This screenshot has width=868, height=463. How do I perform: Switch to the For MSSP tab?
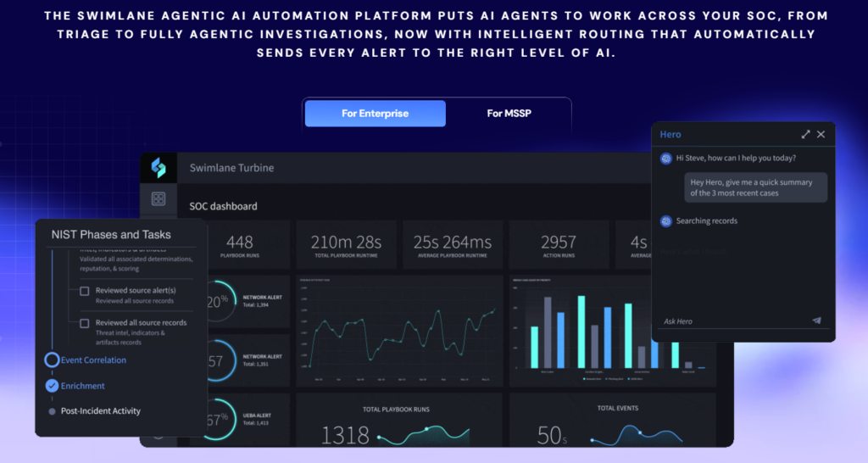coord(509,114)
